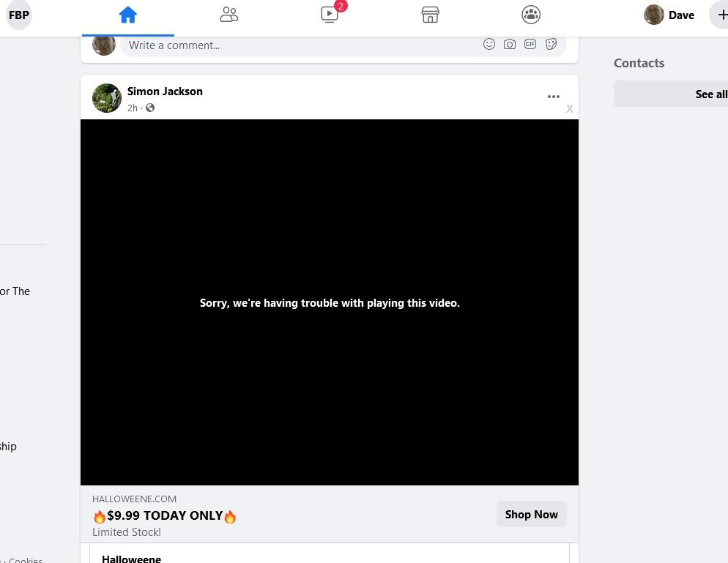728x563 pixels.
Task: Insert an emoji in the comment
Action: tap(489, 45)
